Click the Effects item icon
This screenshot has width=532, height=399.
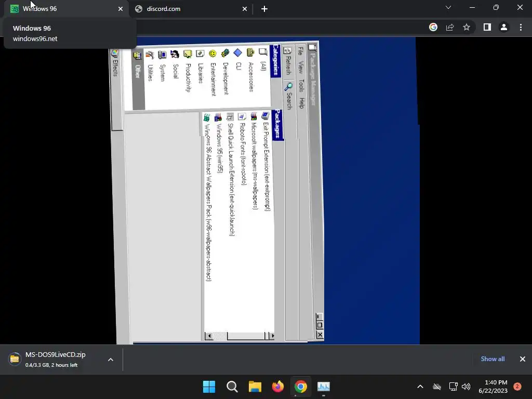[115, 53]
